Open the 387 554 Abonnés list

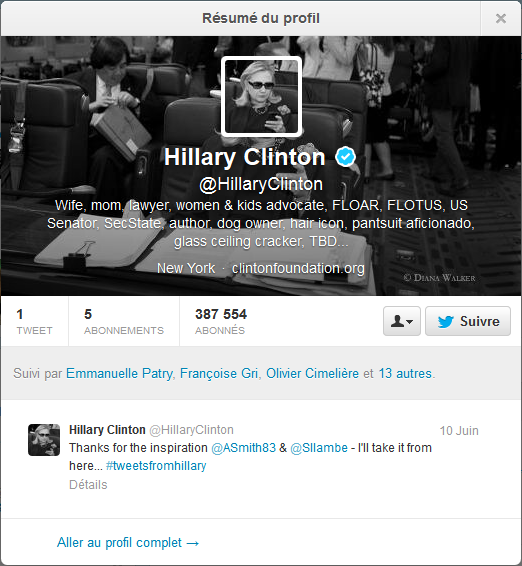click(221, 321)
